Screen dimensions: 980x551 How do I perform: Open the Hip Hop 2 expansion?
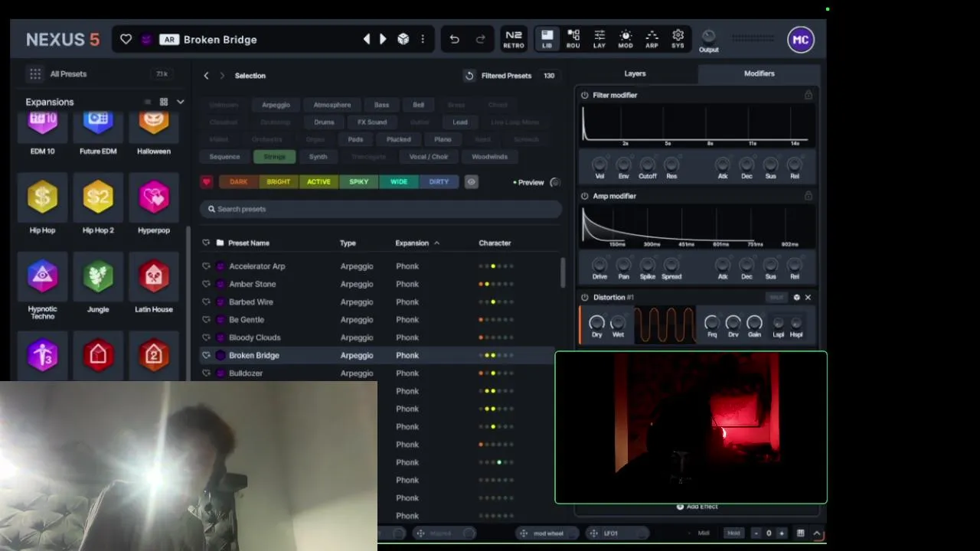pos(98,204)
